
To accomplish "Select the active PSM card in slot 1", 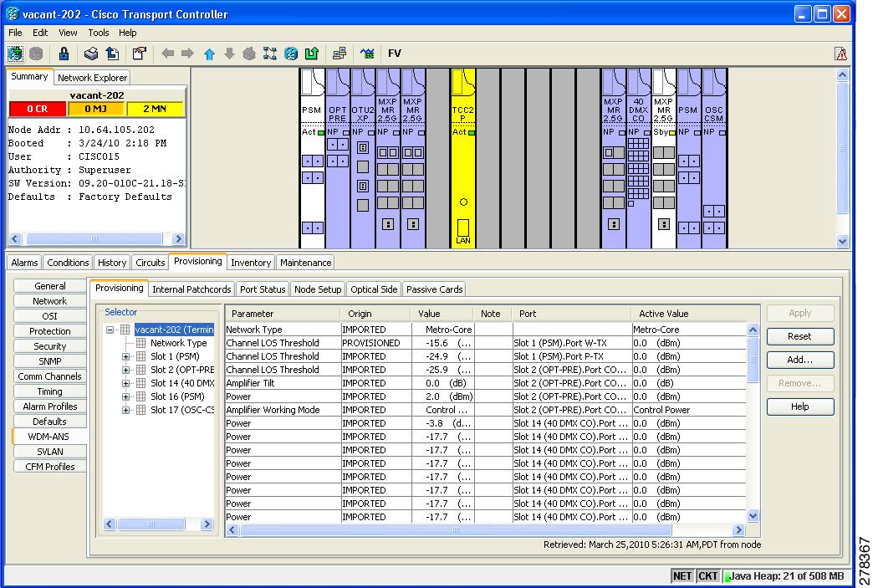I will 312,158.
